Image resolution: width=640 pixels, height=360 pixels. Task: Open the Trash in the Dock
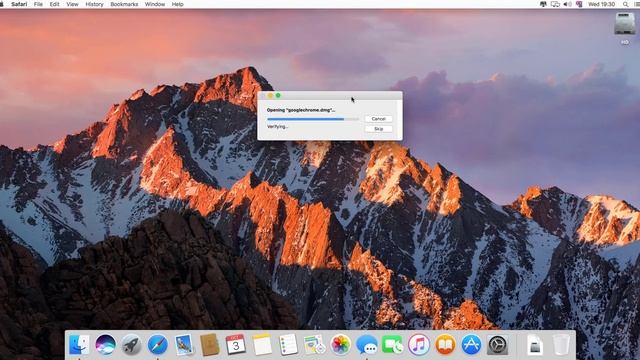tap(561, 344)
